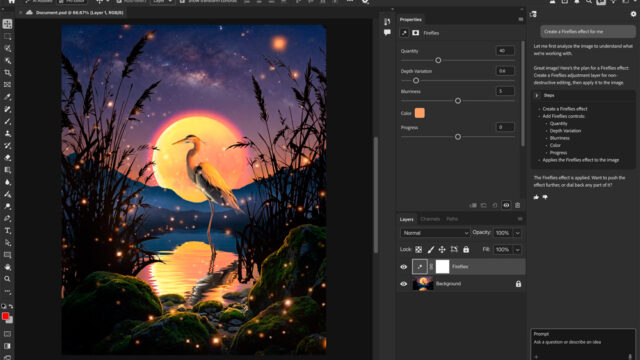Click the Quantity value field

click(x=504, y=51)
